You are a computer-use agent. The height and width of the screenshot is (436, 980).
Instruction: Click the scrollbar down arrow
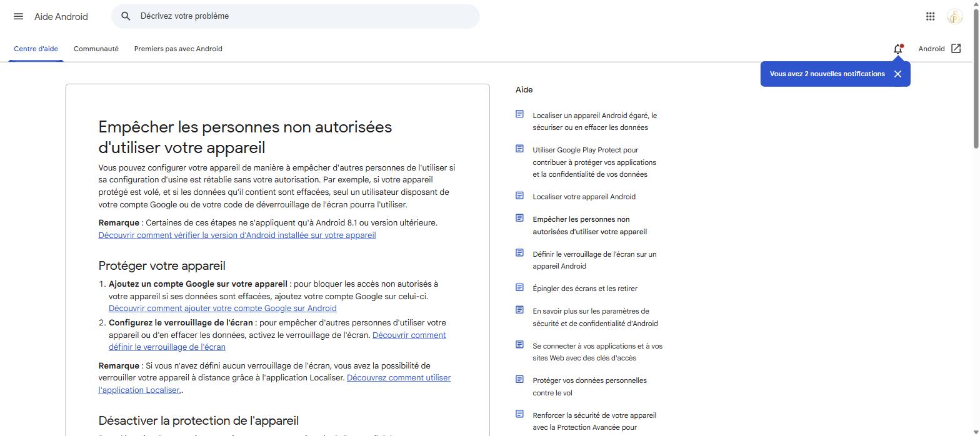976,431
